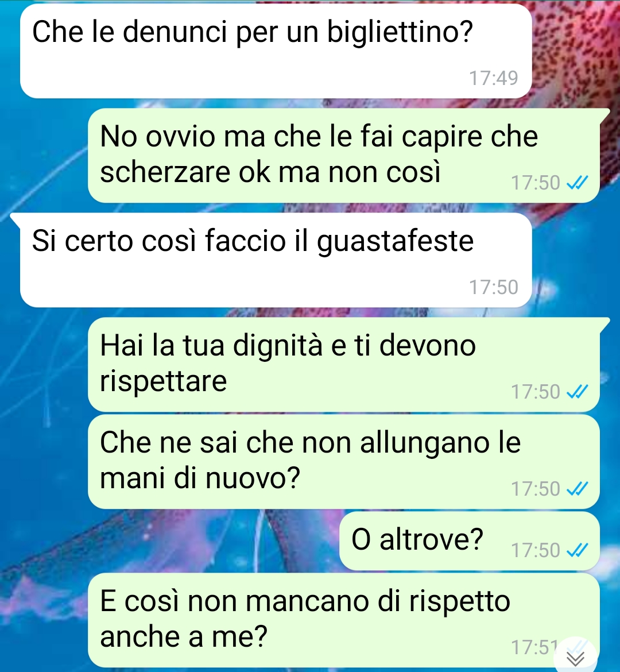Tap the 17:50 timestamp beside 'O altrove?'
Viewport: 620px width, 672px height.
click(x=536, y=550)
